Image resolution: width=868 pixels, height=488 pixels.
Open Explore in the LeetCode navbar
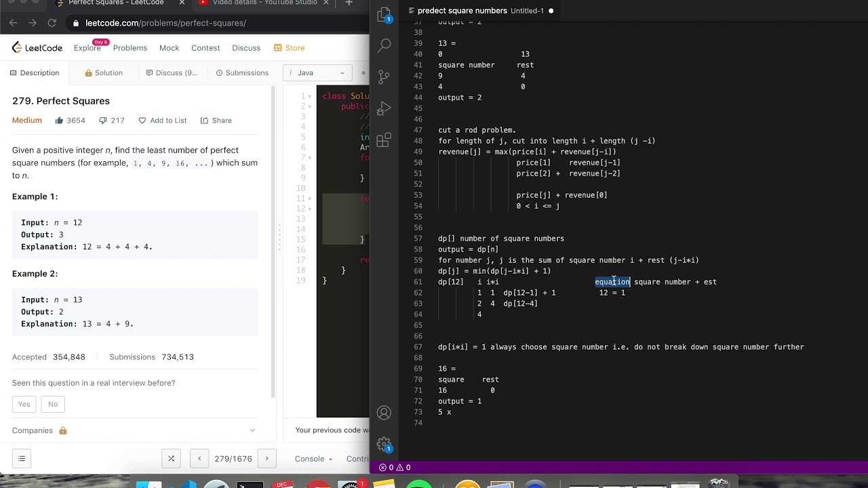[87, 48]
